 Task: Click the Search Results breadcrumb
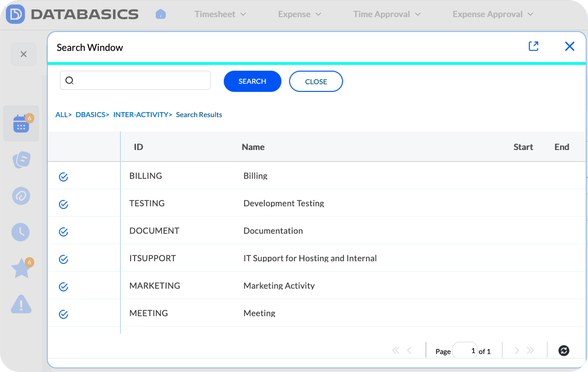(x=199, y=114)
